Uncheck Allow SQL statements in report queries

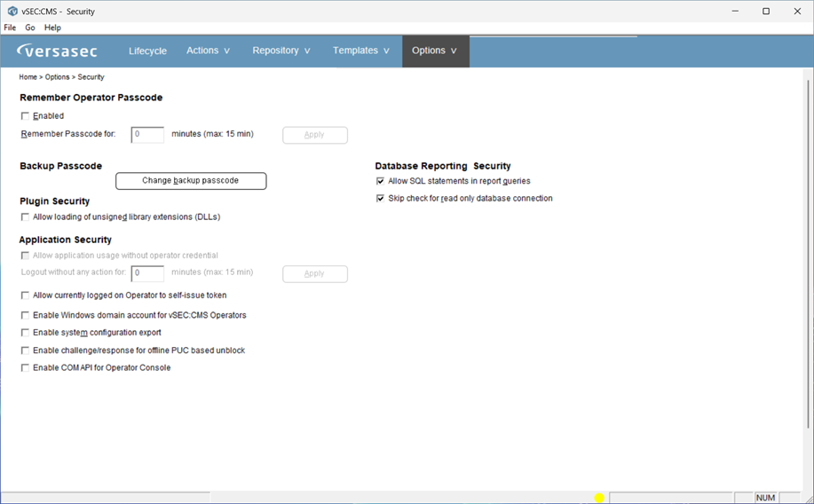(x=381, y=181)
